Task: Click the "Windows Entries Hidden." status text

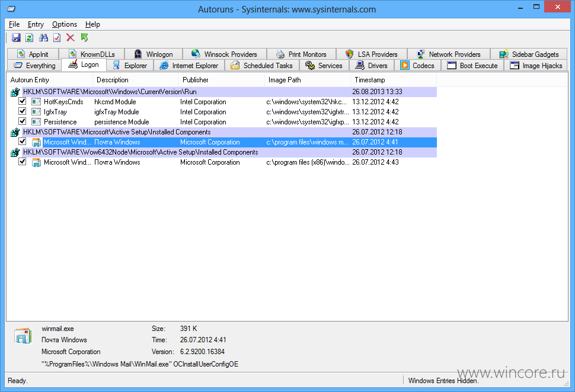Action: tap(443, 381)
